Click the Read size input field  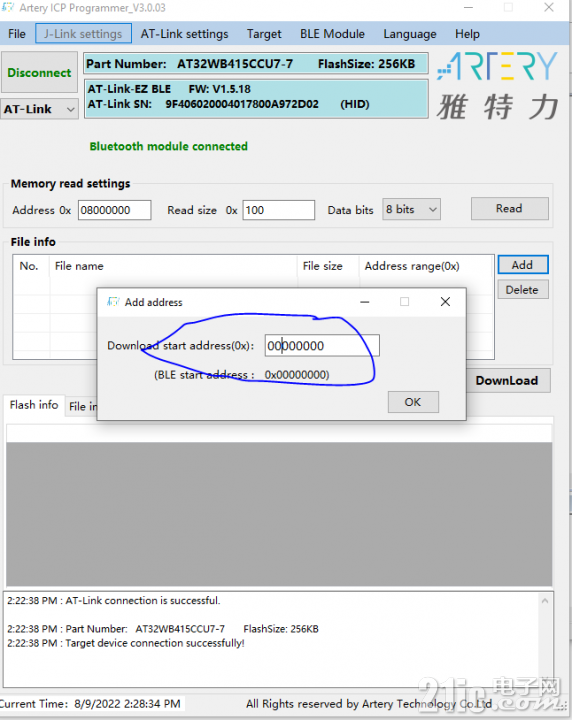[279, 210]
